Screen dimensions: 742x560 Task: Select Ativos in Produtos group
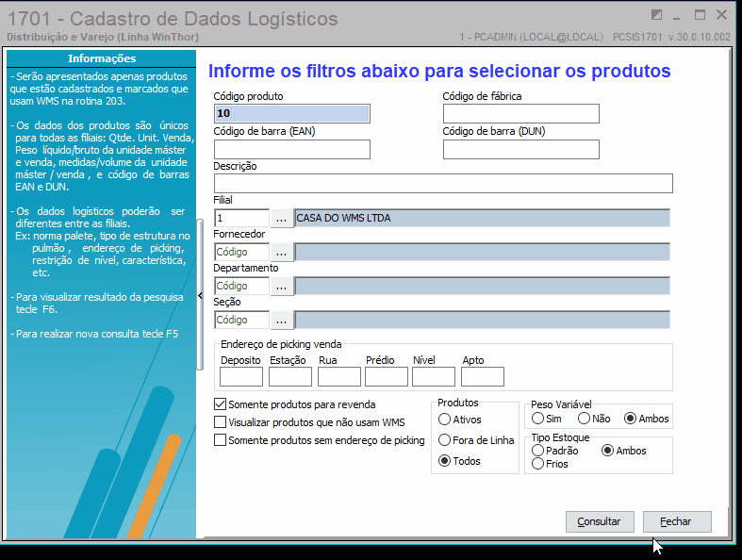(444, 420)
